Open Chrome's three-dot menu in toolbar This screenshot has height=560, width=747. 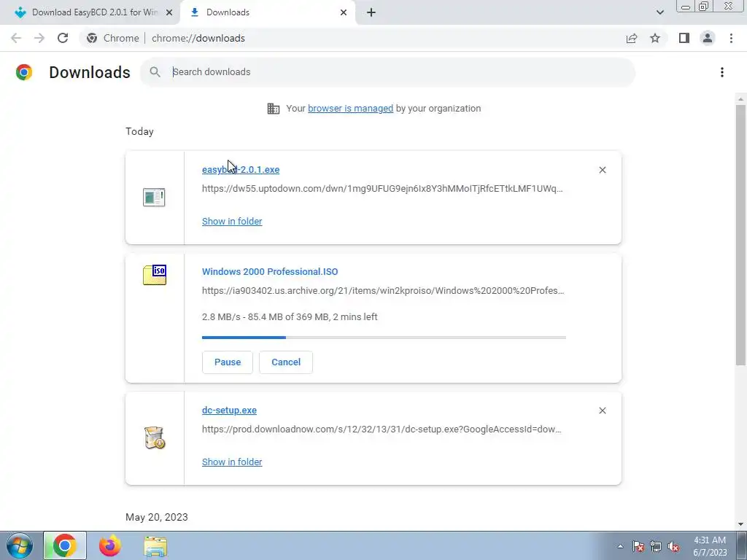731,38
